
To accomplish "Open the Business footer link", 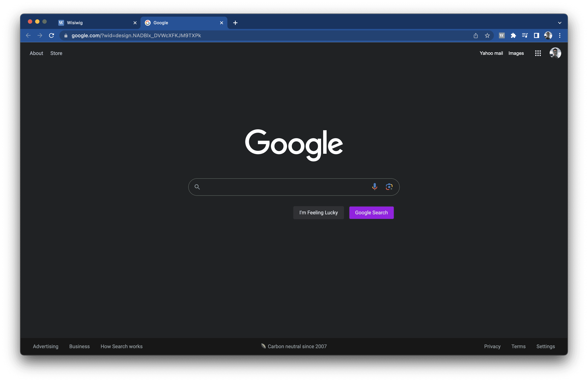I will (x=79, y=347).
